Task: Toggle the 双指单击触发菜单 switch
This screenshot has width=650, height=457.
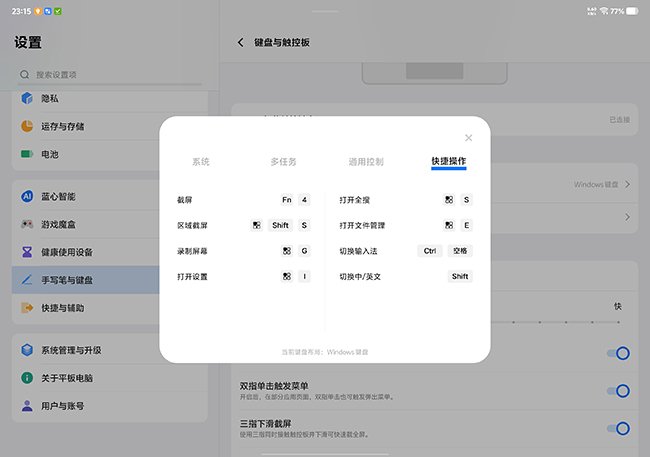Action: tap(618, 391)
